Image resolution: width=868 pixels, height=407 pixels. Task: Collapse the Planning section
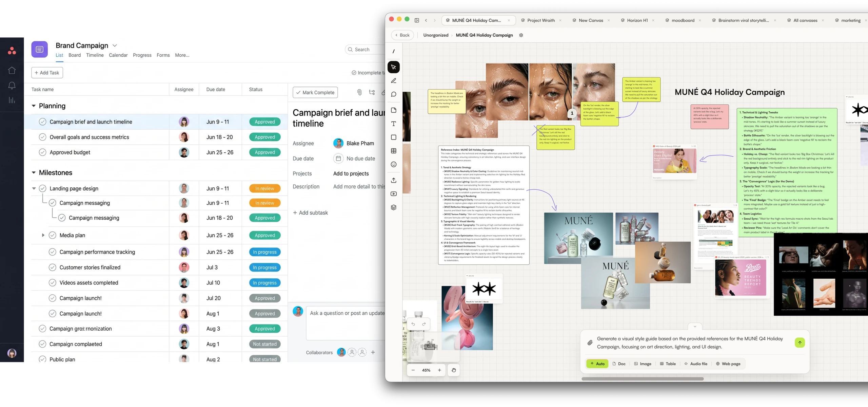coord(34,106)
